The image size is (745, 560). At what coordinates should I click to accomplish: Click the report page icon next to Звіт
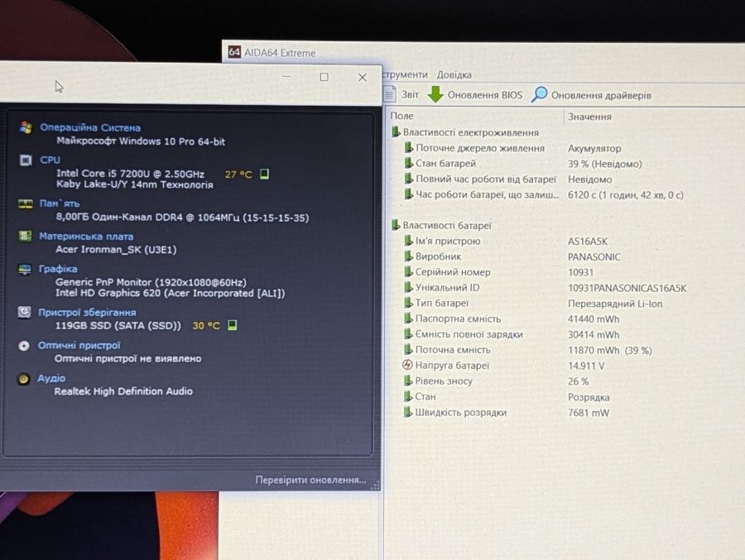[x=390, y=93]
